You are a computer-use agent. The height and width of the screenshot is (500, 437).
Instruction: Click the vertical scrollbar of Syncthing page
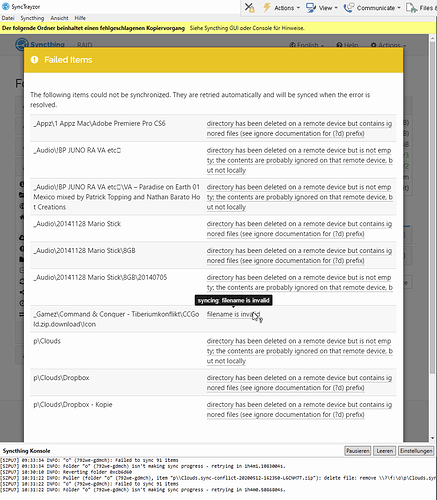tap(433, 238)
